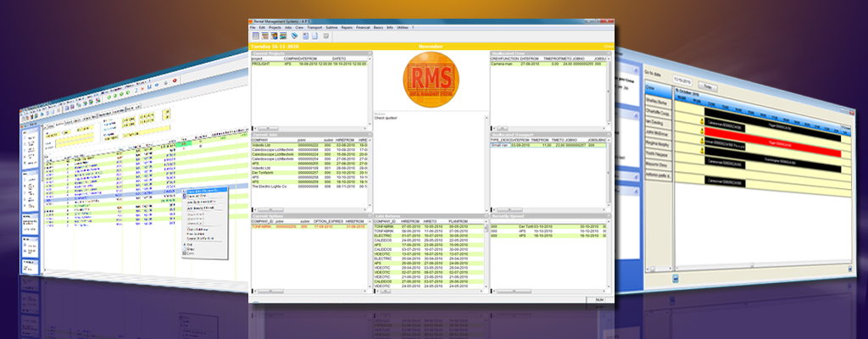Click the red bar in the crew planner timeline
The height and width of the screenshot is (339, 868).
coord(772,142)
